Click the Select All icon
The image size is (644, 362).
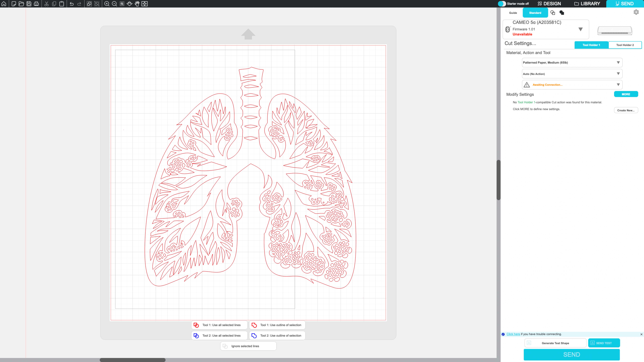tap(89, 4)
